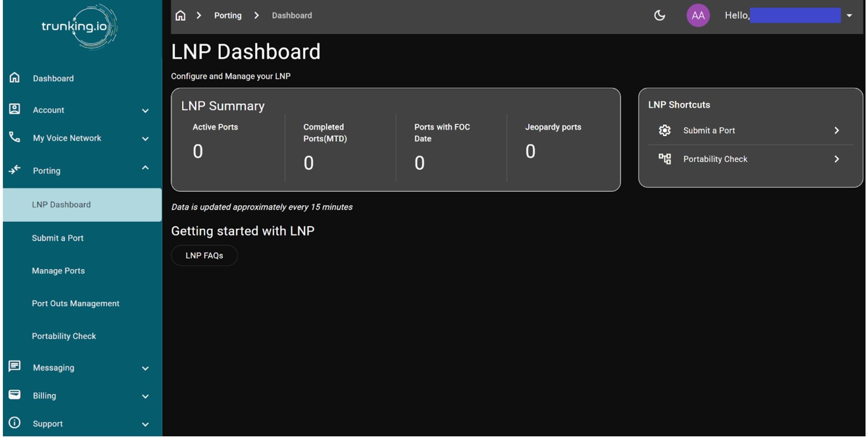Open the user account dropdown arrow
The image size is (868, 438).
click(x=849, y=16)
